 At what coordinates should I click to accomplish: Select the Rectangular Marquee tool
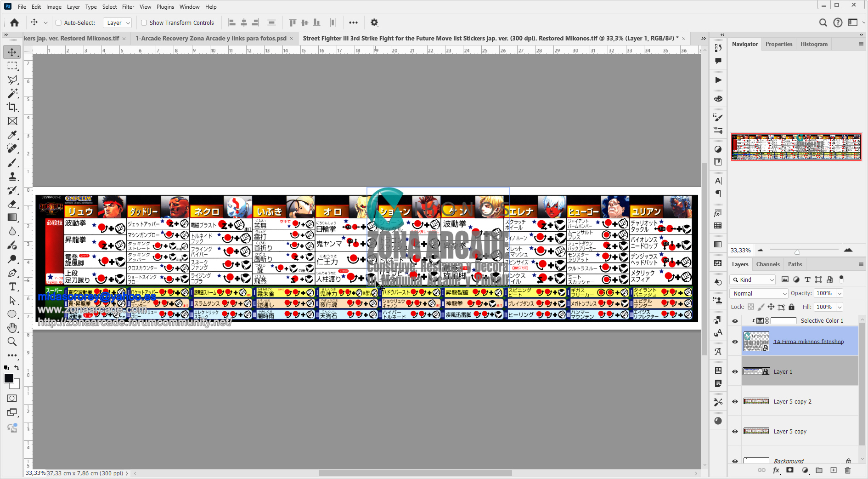[12, 66]
